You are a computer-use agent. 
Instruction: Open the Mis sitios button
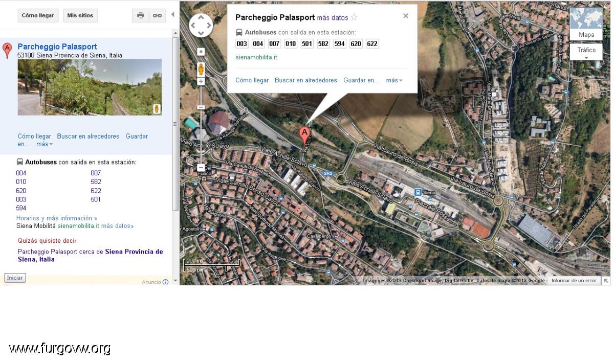[x=80, y=15]
